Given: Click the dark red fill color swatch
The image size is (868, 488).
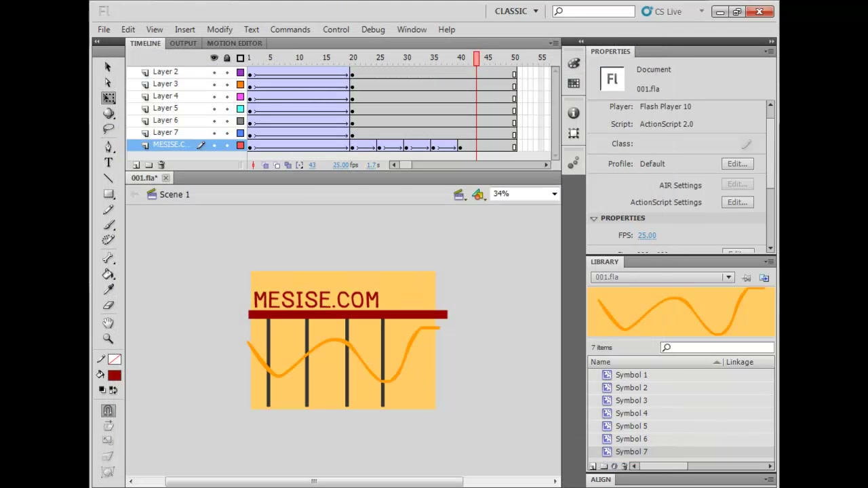Looking at the screenshot, I should 114,375.
